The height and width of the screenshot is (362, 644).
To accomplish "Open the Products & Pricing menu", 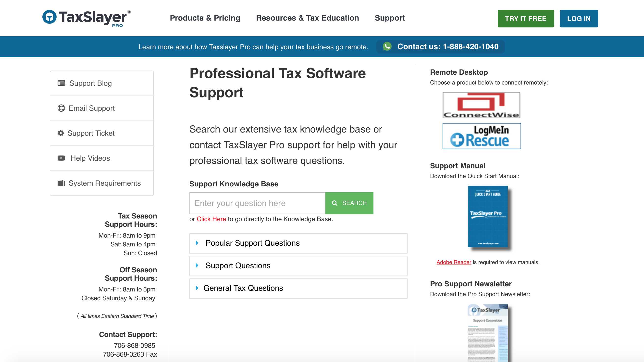I will [205, 18].
